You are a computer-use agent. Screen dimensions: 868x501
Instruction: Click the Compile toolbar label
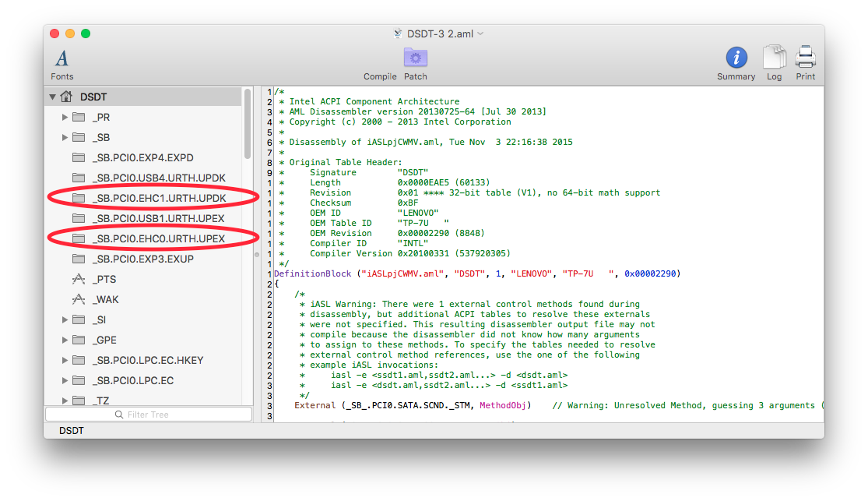click(380, 76)
